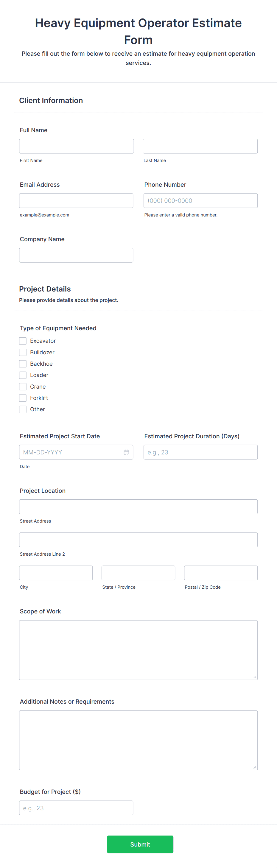Enable the Crane checkbox

(x=23, y=387)
